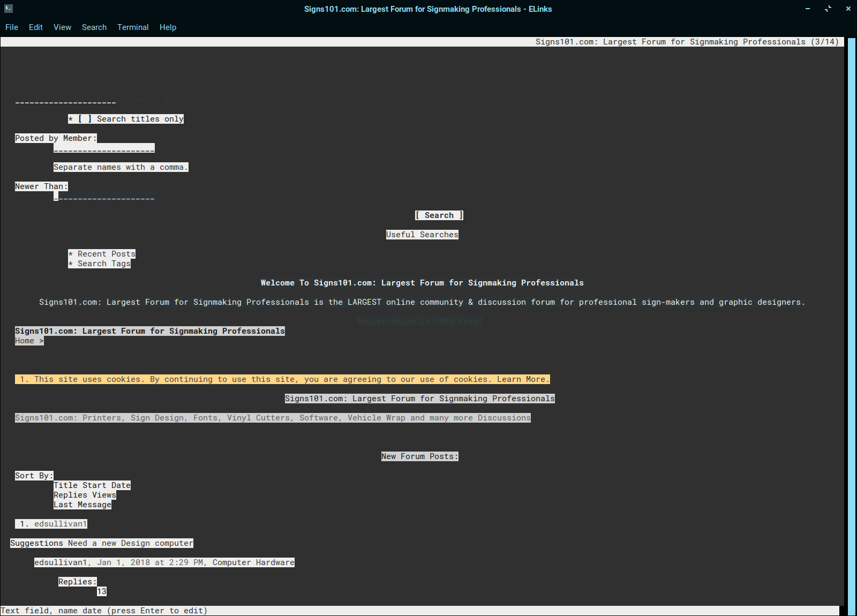Open the Recent Posts link
The image size is (857, 616).
106,254
